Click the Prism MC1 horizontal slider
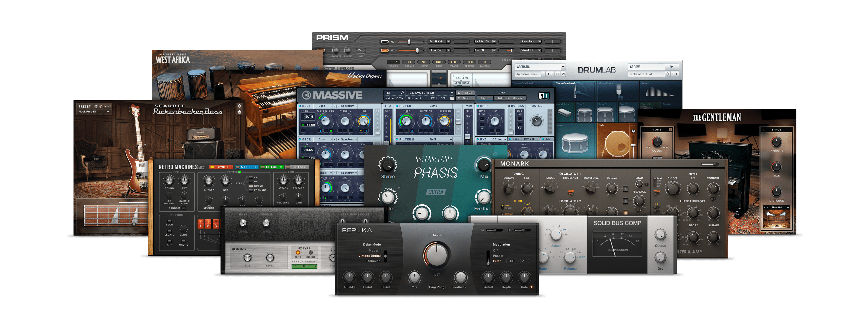This screenshot has height=326, width=868. [x=411, y=42]
